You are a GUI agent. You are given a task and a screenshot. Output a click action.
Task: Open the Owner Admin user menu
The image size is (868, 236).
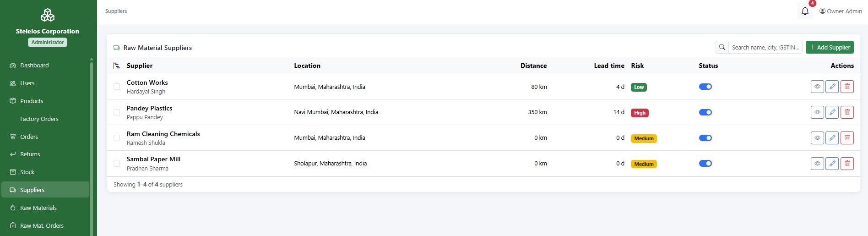click(841, 11)
